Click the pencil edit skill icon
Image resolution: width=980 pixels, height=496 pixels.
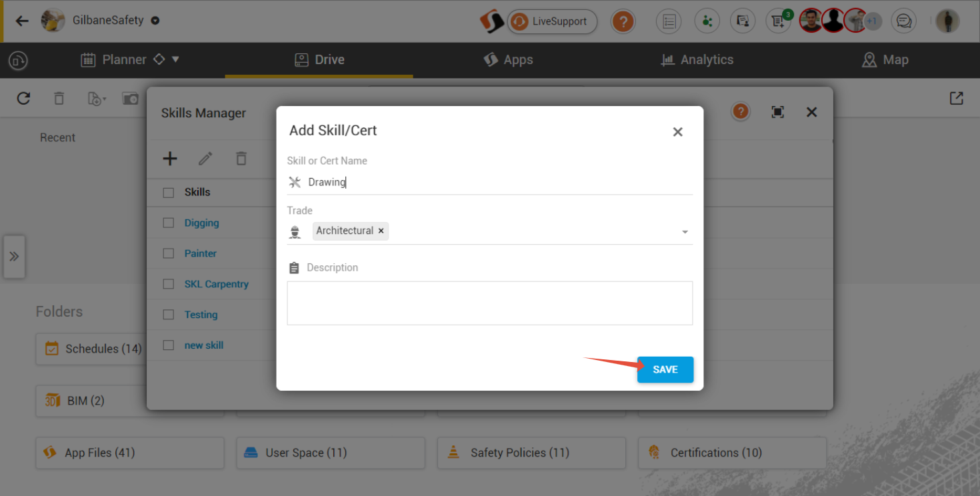tap(205, 159)
